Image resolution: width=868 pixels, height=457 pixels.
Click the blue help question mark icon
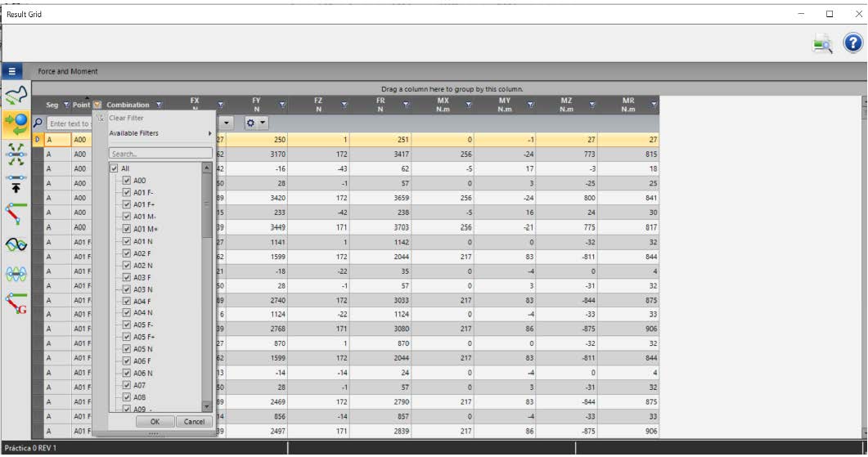852,43
